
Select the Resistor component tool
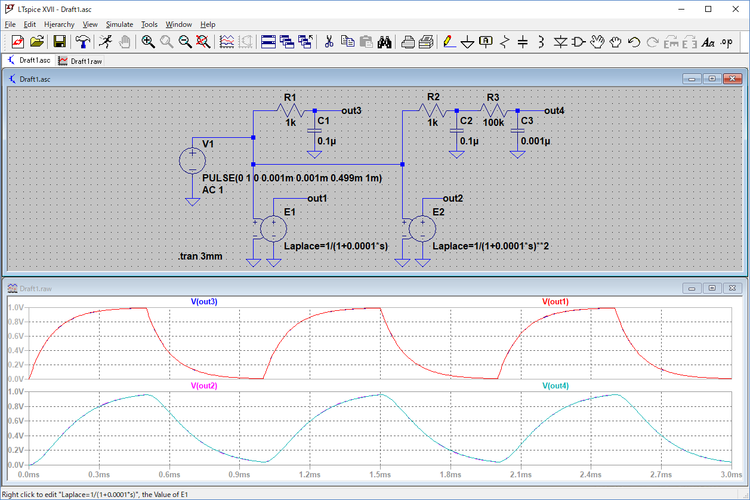pyautogui.click(x=504, y=42)
